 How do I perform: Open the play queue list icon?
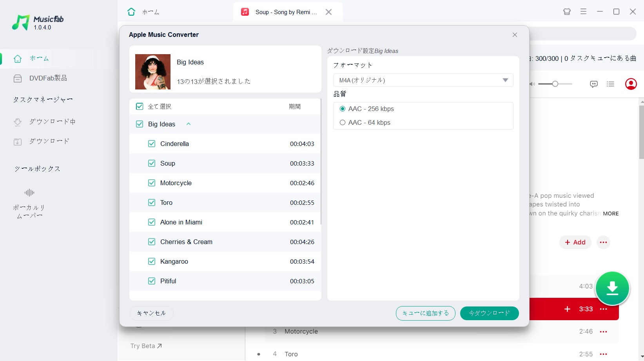[610, 84]
